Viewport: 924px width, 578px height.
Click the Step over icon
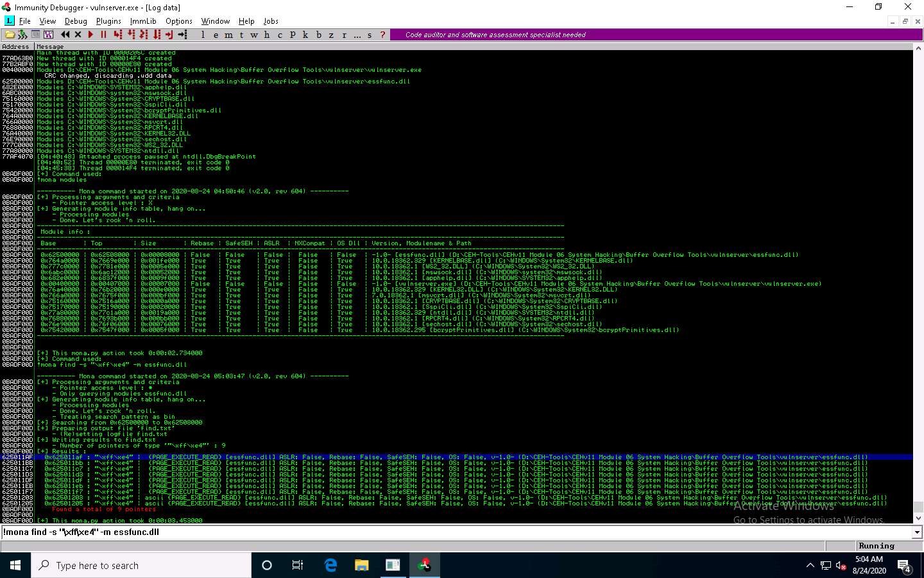coord(131,35)
